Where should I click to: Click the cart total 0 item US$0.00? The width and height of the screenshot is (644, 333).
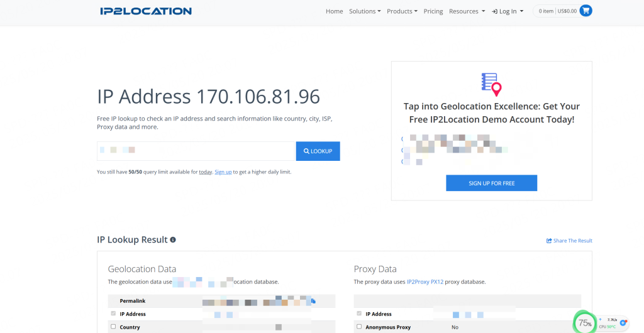(557, 11)
